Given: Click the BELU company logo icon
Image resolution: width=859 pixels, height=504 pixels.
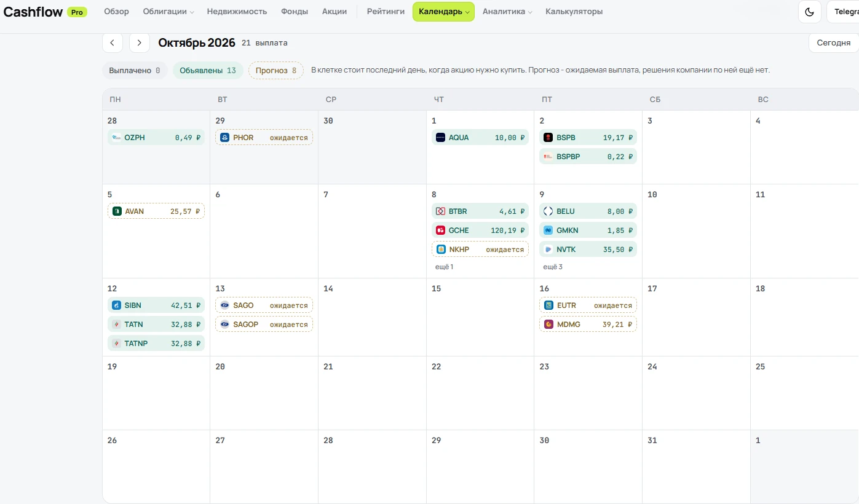Looking at the screenshot, I should (548, 211).
